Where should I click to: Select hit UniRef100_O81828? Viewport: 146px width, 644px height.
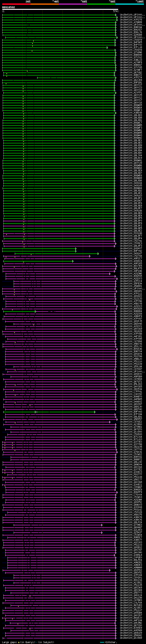coord(131,331)
